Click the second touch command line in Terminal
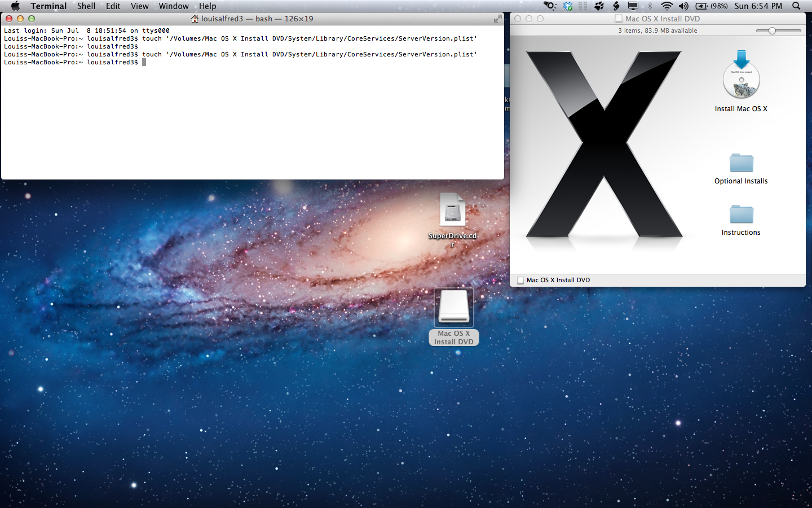This screenshot has height=508, width=812. pos(241,54)
